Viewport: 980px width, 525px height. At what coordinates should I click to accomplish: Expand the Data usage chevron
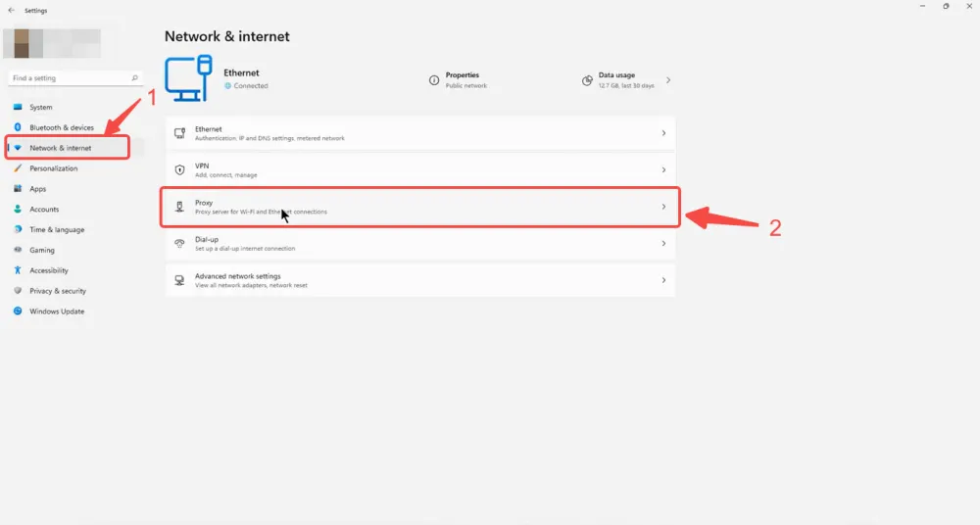point(668,80)
